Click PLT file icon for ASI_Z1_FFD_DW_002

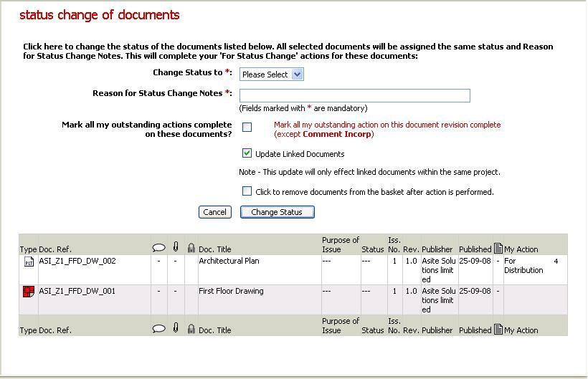pyautogui.click(x=29, y=262)
